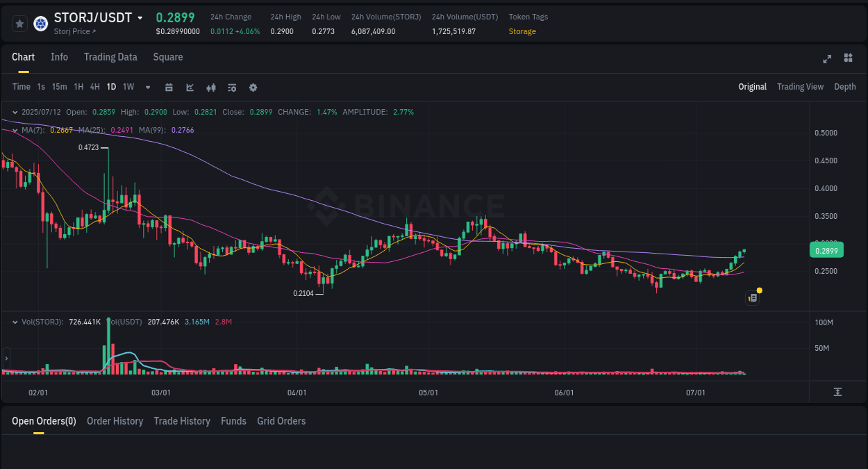Toggle STORJ/USDT as a favorite star
868x469 pixels.
[19, 23]
